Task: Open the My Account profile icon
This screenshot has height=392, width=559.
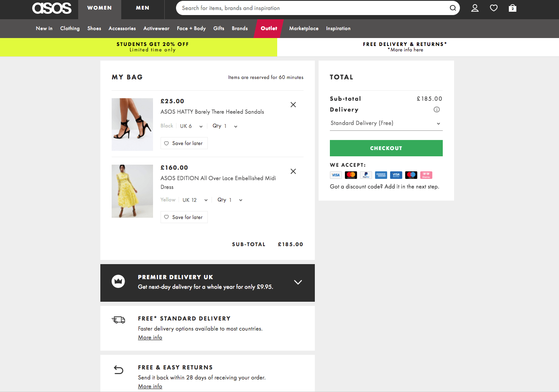Action: pyautogui.click(x=475, y=8)
